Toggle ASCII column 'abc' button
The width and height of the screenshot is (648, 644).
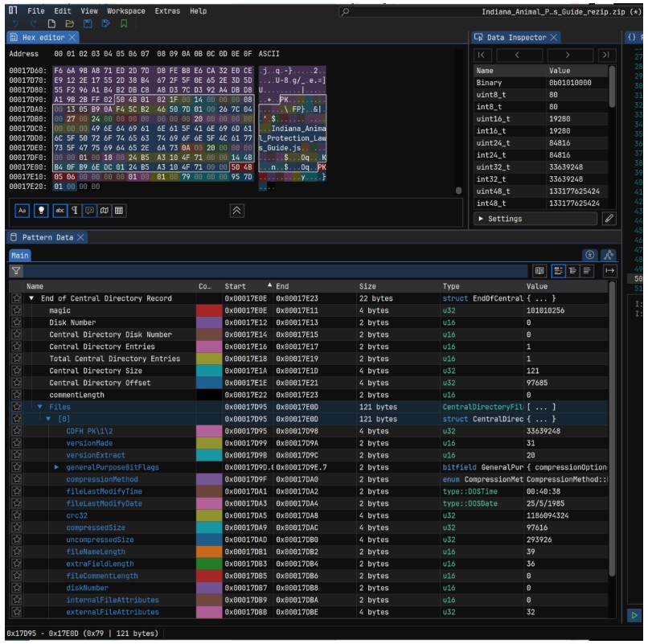point(59,211)
